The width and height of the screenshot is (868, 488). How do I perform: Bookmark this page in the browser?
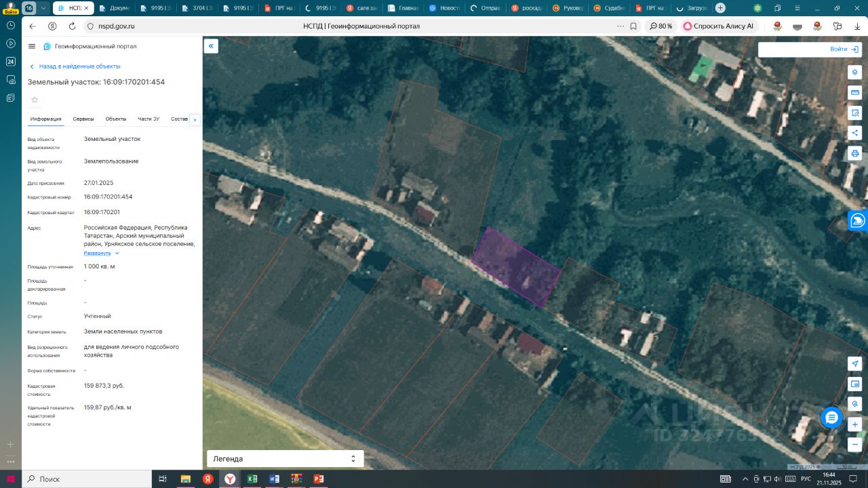(633, 26)
